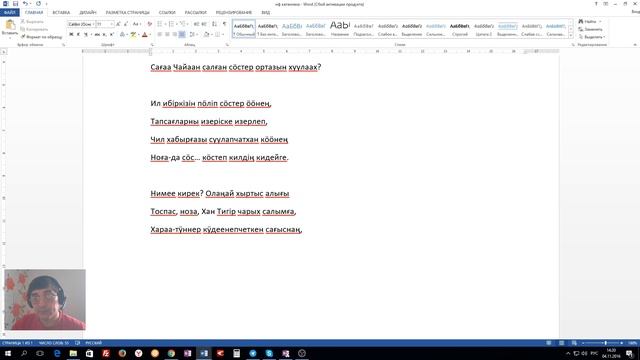The width and height of the screenshot is (640, 360).
Task: Open the Line Spacing dropdown
Action: coord(193,35)
